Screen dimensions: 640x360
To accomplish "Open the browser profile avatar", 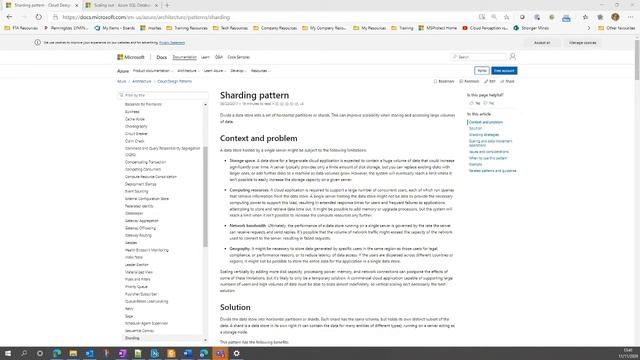I will pos(615,17).
